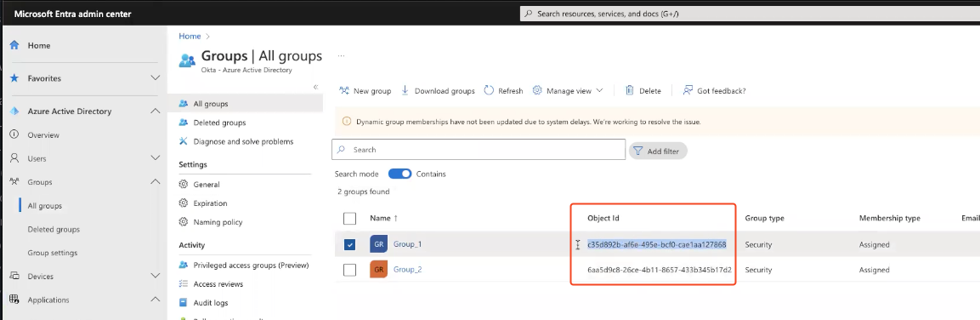Click the Expiration gear icon

[x=184, y=203]
